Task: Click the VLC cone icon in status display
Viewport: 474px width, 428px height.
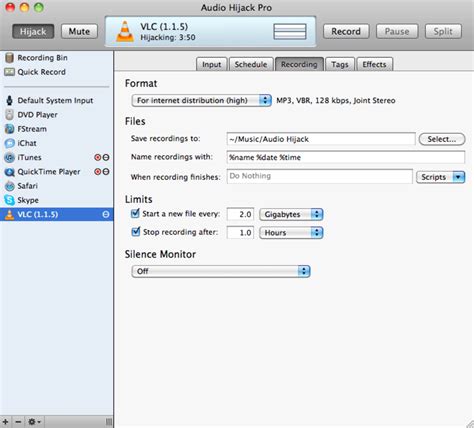Action: (x=125, y=31)
